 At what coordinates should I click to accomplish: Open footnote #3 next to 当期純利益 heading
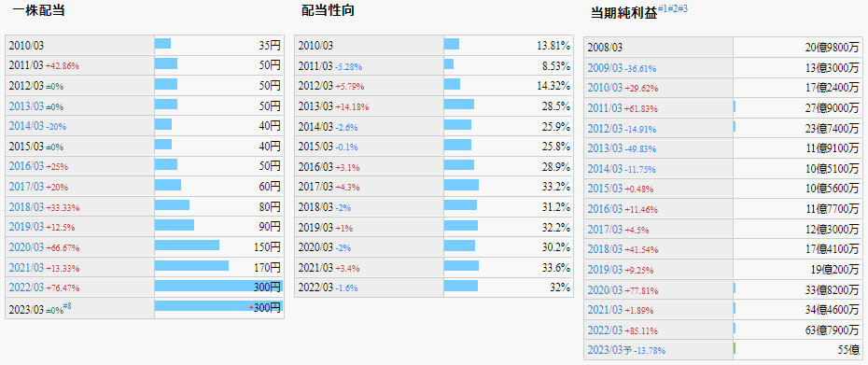pos(683,8)
